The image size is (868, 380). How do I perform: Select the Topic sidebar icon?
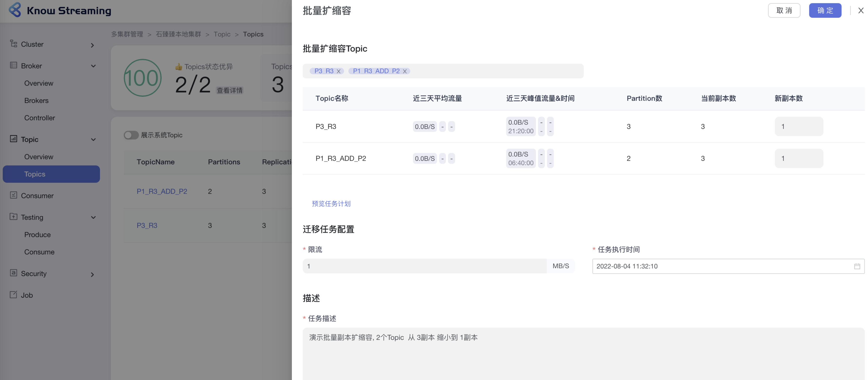click(x=13, y=139)
